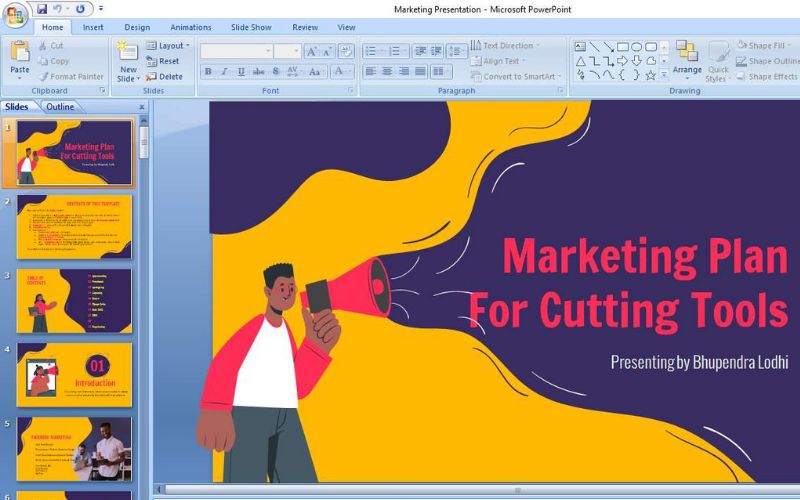Open Convert to SmartArt gallery
This screenshot has height=500, width=800.
(x=516, y=77)
